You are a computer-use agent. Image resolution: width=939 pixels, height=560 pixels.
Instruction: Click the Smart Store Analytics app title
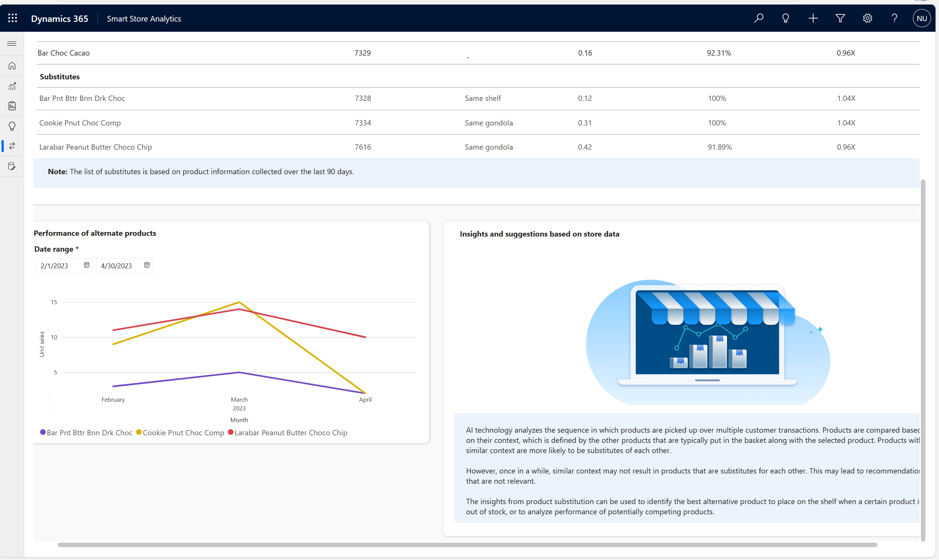144,19
